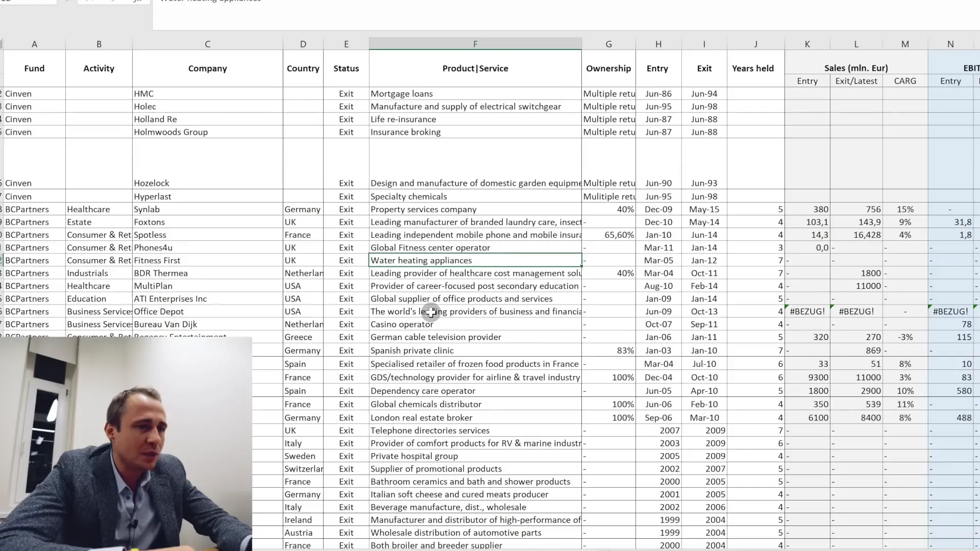Click the Fund header cell
980x551 pixels.
click(34, 68)
